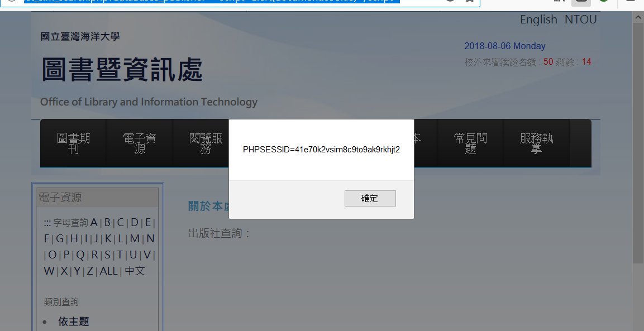Image resolution: width=644 pixels, height=331 pixels.
Task: Switch the site to English
Action: click(x=538, y=20)
